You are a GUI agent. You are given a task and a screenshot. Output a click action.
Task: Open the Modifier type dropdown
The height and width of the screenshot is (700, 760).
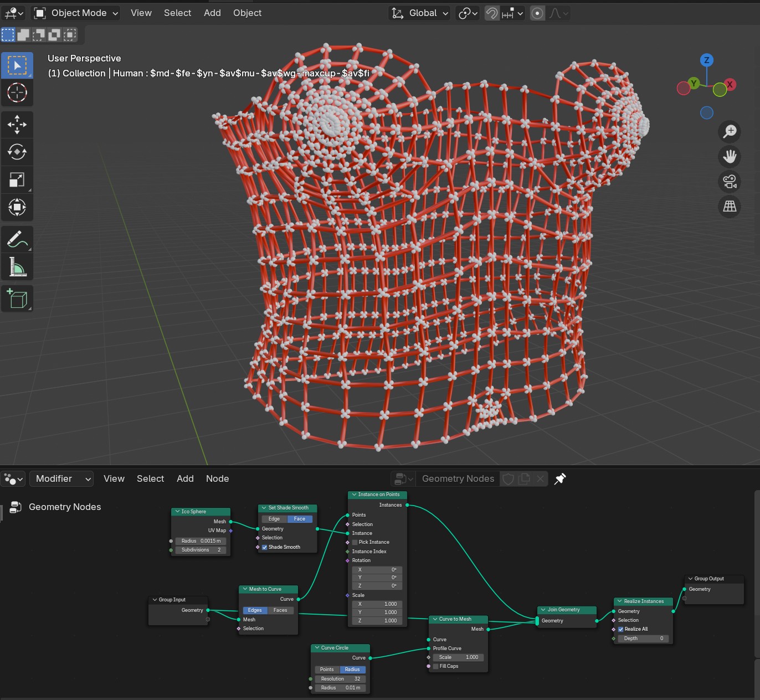point(61,478)
